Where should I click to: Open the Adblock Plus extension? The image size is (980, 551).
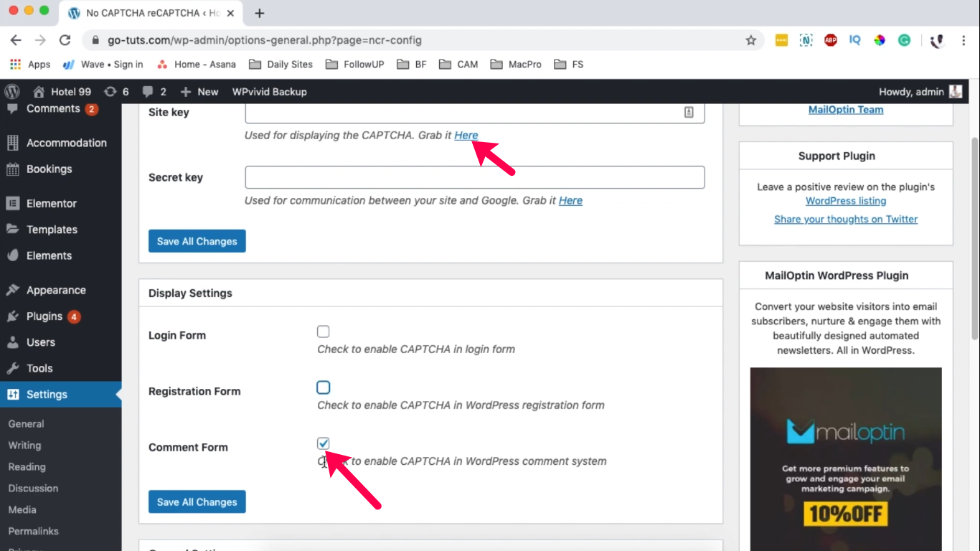[831, 40]
